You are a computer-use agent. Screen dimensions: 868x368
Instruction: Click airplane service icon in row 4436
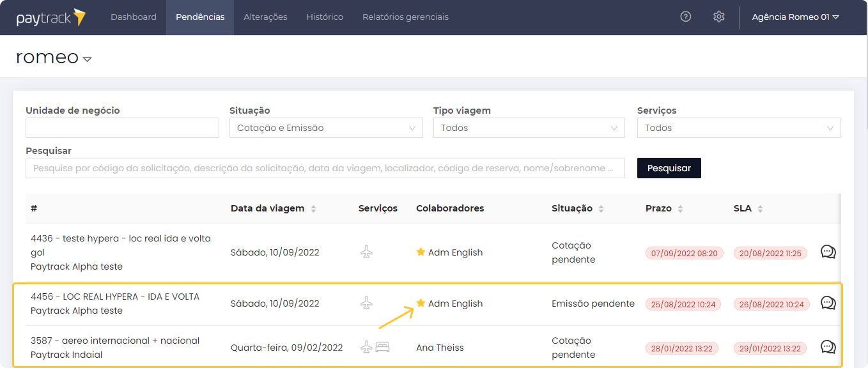(x=366, y=252)
